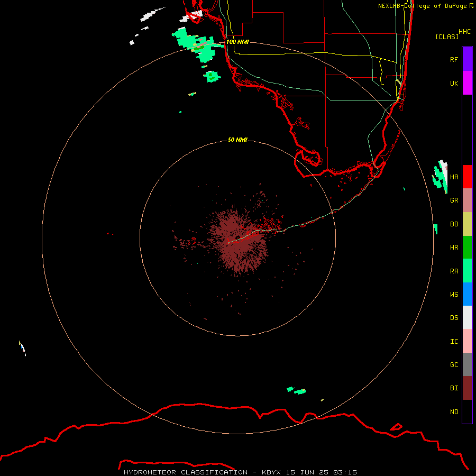Click the GC gray legend swatch

(467, 364)
